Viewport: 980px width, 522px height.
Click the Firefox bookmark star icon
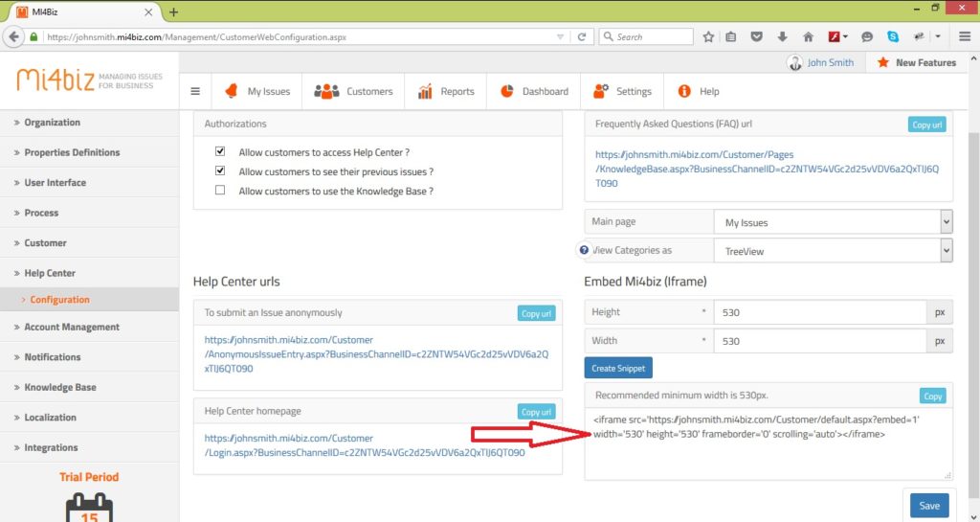[708, 36]
